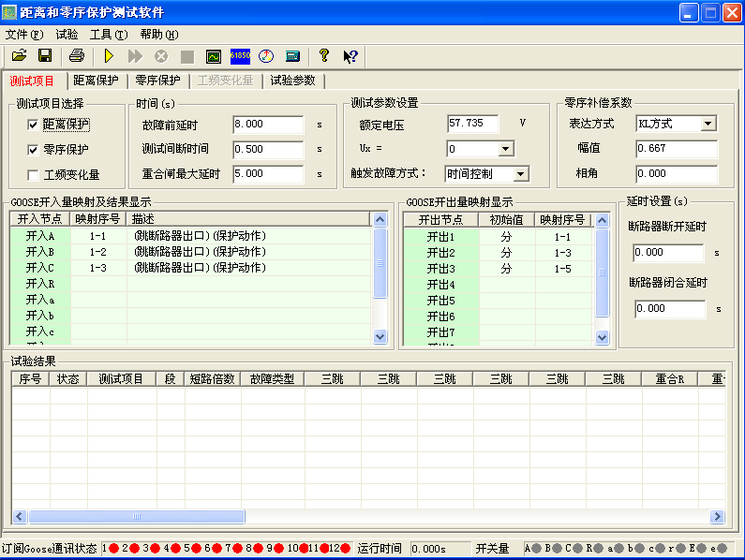Start test with yellow play icon
Viewport: 745px width, 560px height.
pos(110,56)
